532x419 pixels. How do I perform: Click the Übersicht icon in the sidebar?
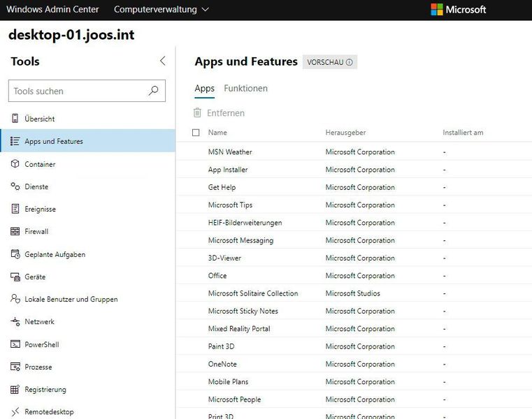coord(15,118)
